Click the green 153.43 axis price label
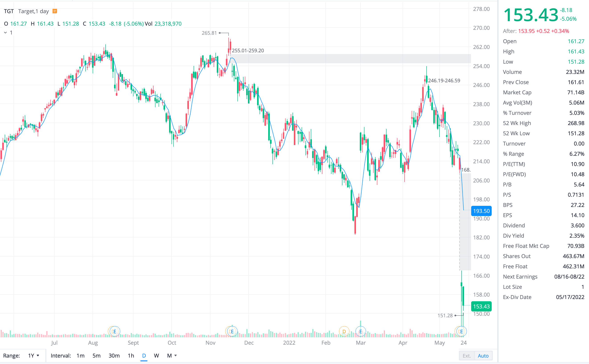Image resolution: width=589 pixels, height=364 pixels. (x=481, y=306)
